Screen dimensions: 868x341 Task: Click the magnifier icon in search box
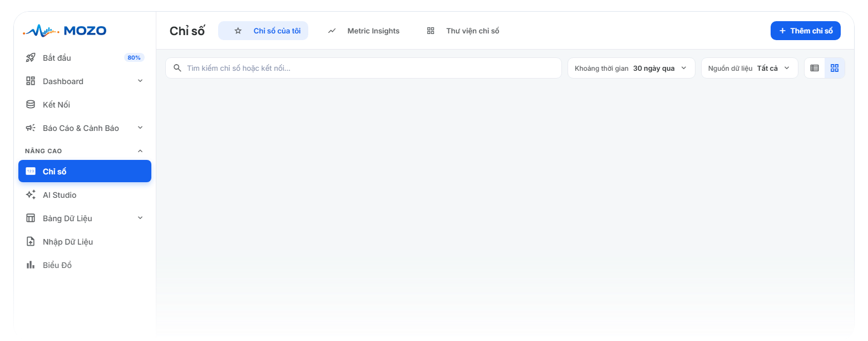click(x=177, y=68)
